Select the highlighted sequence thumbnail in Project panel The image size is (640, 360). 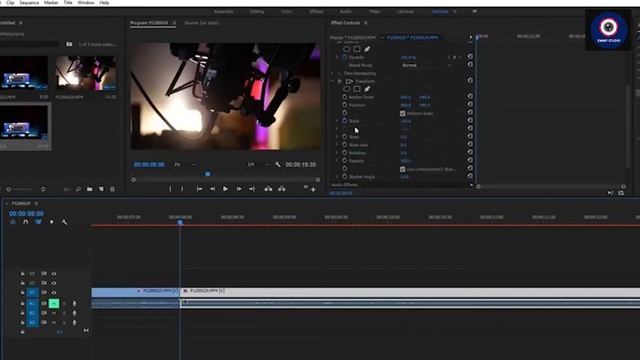point(24,122)
